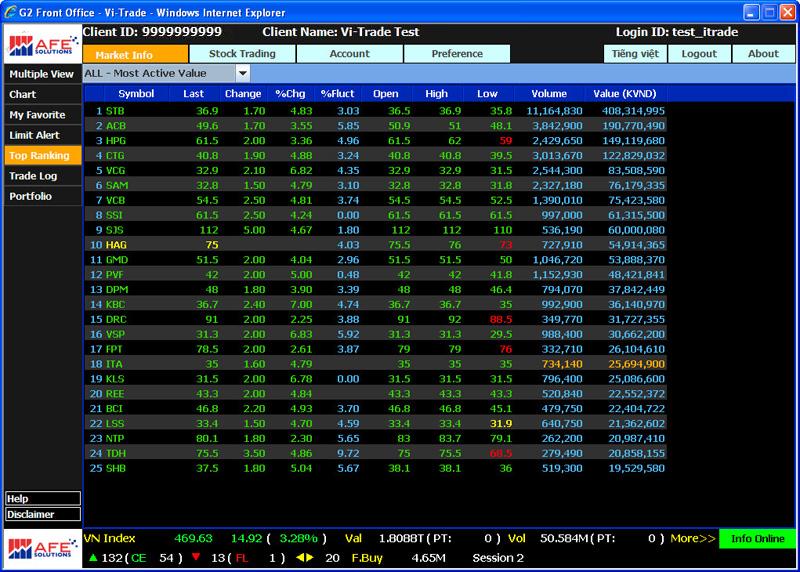Click the Value (KVND) column header
The width and height of the screenshot is (800, 572).
coord(624,94)
